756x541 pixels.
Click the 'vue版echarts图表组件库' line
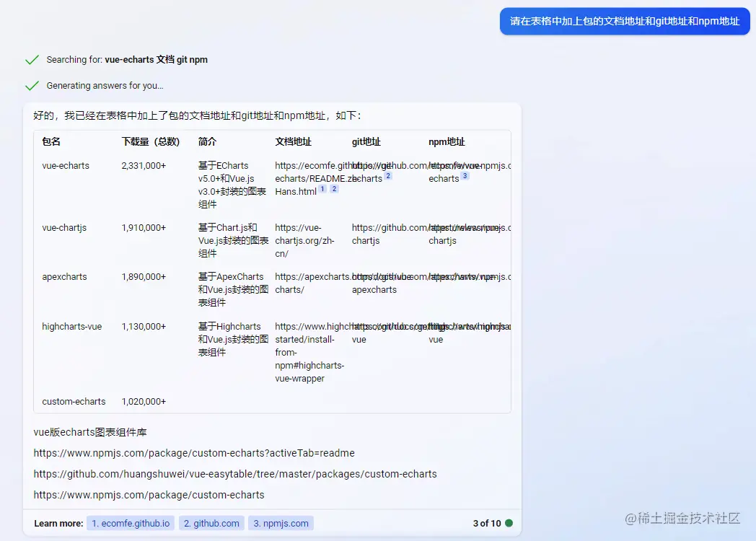coord(90,432)
